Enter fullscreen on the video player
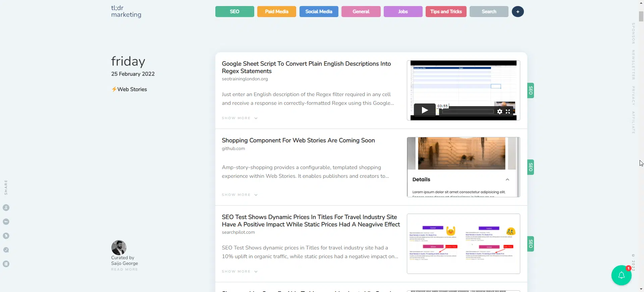 508,112
